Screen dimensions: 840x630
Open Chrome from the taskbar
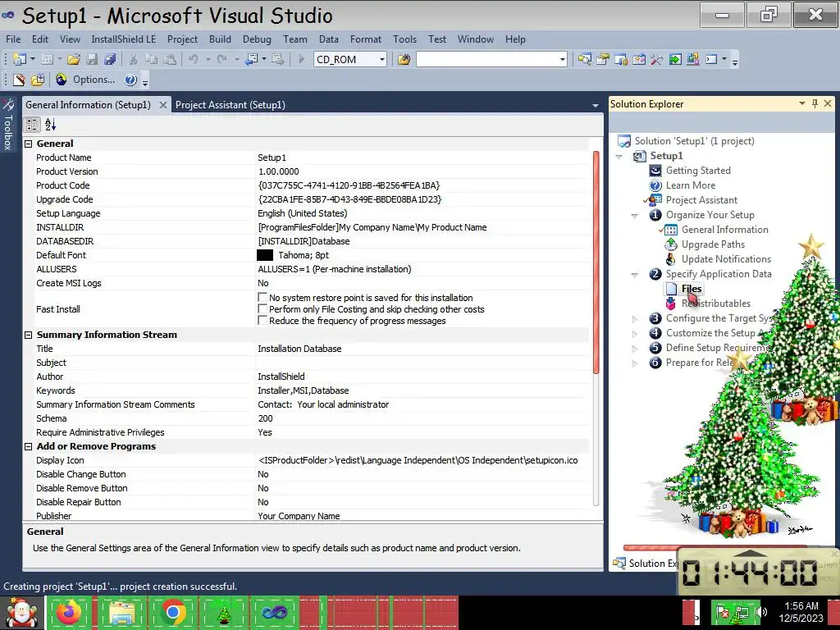[172, 612]
